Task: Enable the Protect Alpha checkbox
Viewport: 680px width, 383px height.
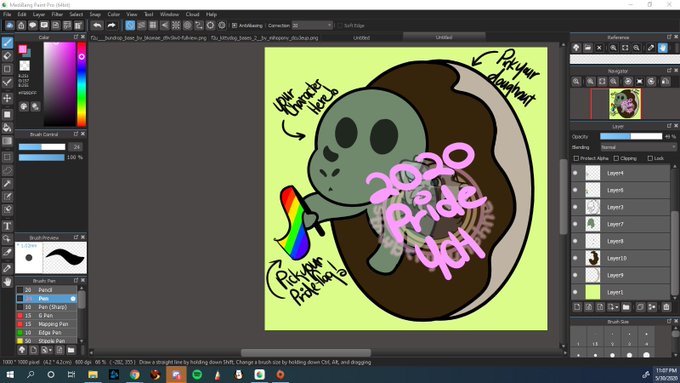Action: click(x=576, y=158)
